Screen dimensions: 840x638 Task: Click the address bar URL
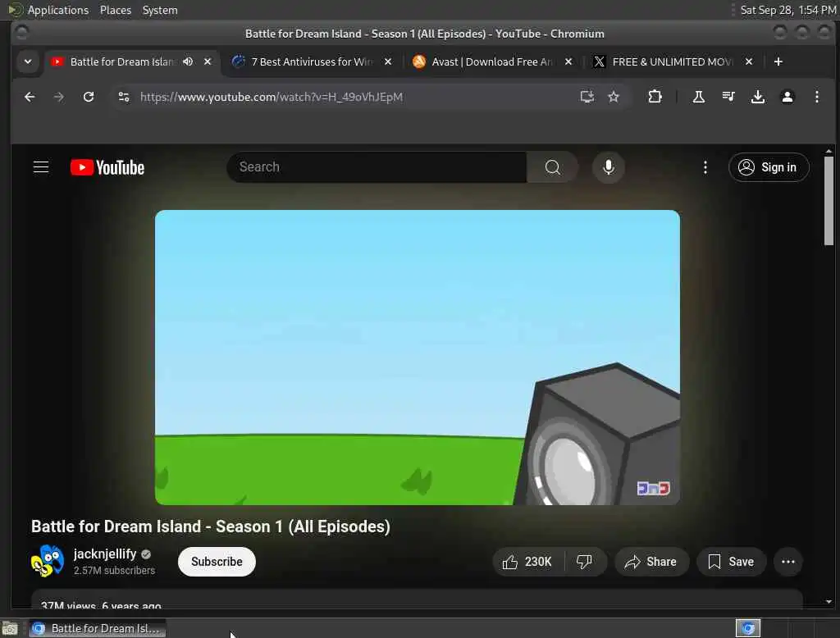(x=271, y=97)
